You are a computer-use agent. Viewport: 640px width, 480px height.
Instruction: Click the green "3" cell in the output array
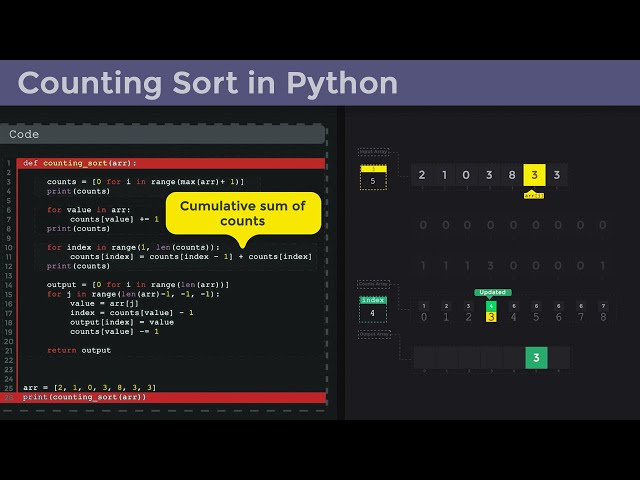click(x=536, y=358)
